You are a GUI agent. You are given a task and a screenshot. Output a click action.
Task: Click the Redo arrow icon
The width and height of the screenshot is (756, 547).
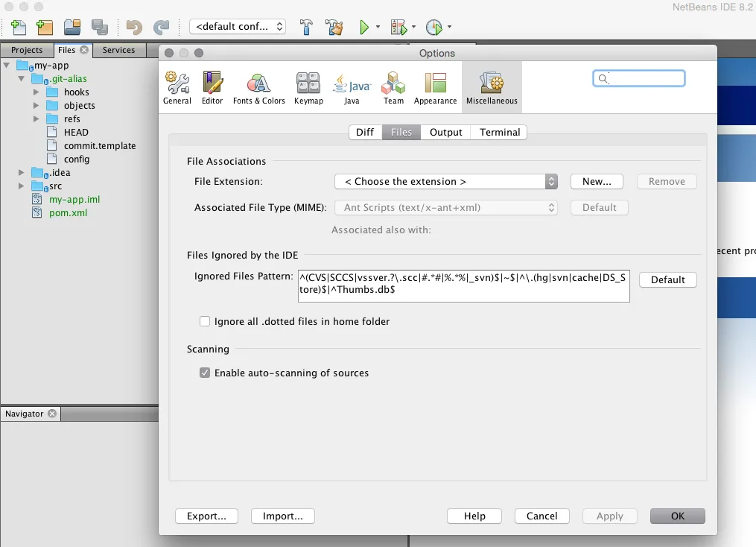tap(161, 27)
